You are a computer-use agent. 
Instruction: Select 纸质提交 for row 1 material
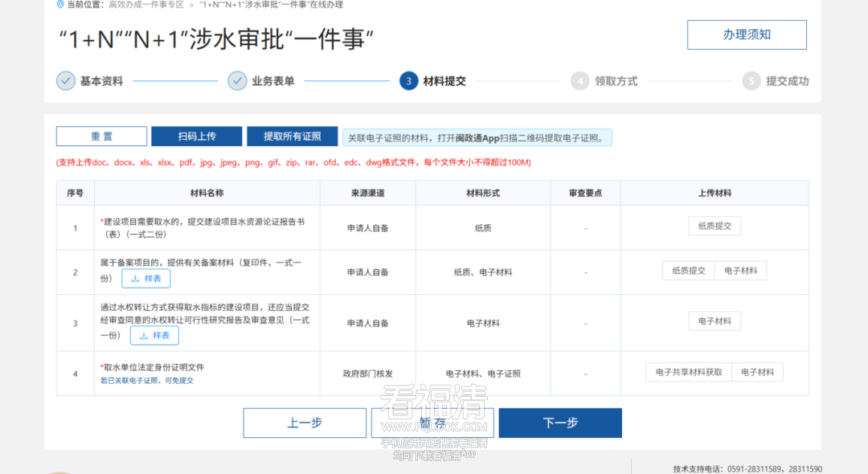pos(714,227)
